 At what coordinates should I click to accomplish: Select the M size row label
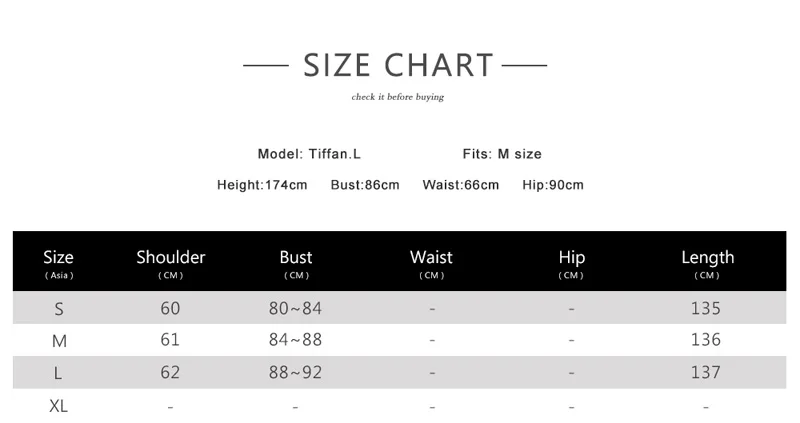(x=59, y=340)
